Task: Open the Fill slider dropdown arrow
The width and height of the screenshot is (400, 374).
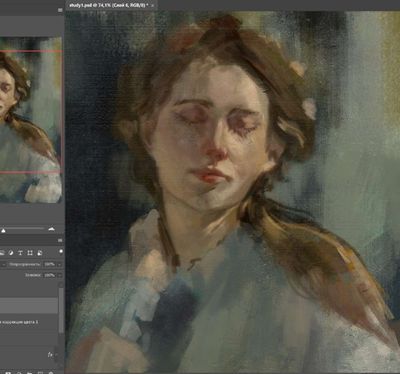Action: pos(60,275)
